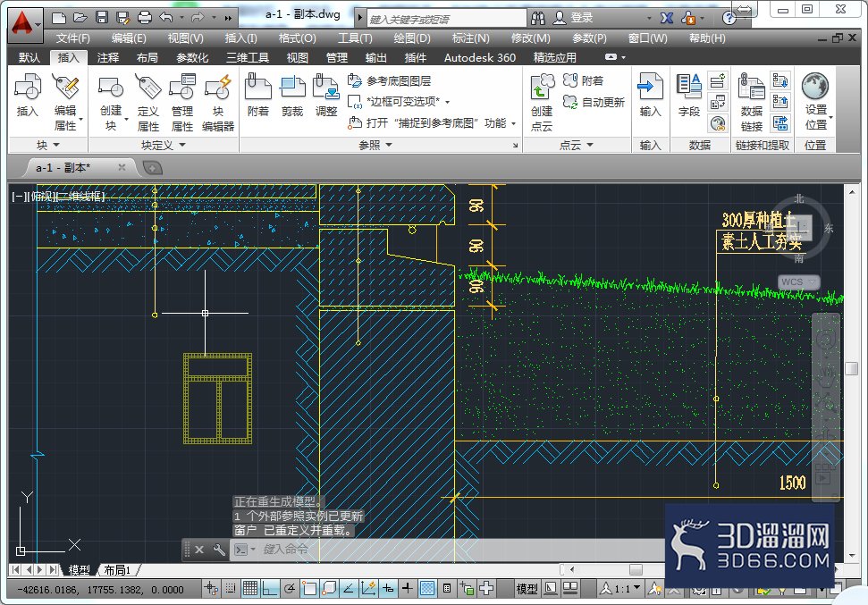The width and height of the screenshot is (868, 605).
Task: Click the Undo arrow icon
Action: coord(166,18)
